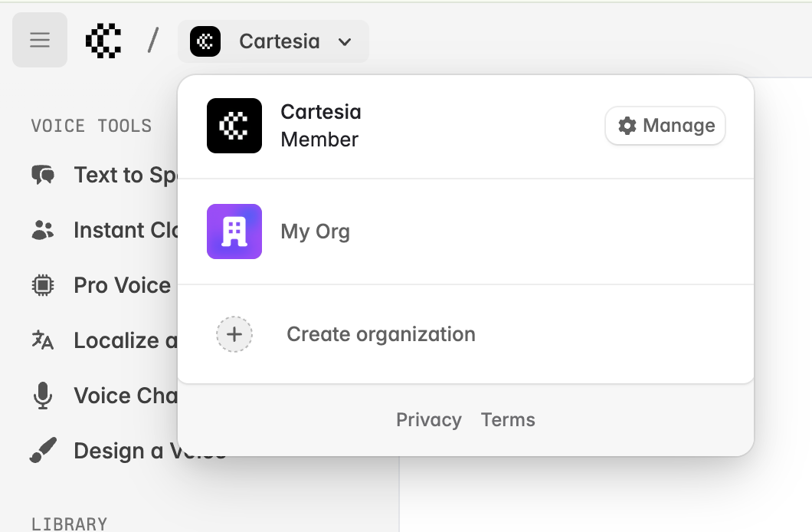Click the Cartesia pixel logo in header

[x=104, y=41]
